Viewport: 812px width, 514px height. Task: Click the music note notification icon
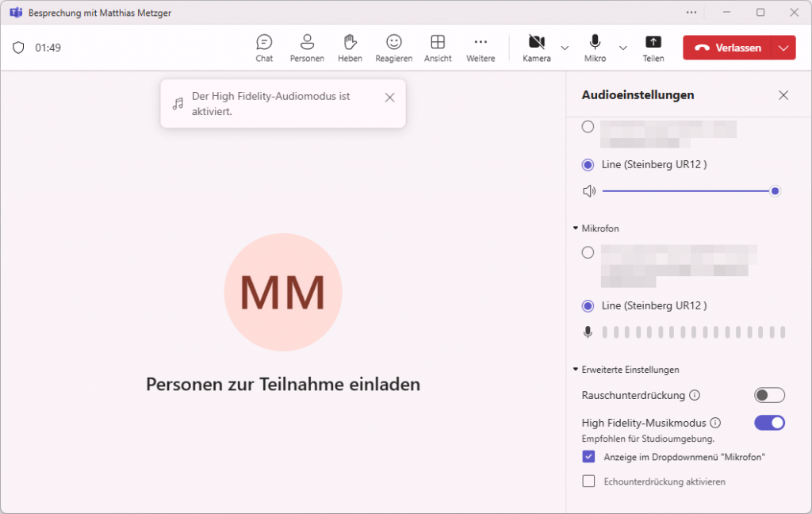point(178,104)
